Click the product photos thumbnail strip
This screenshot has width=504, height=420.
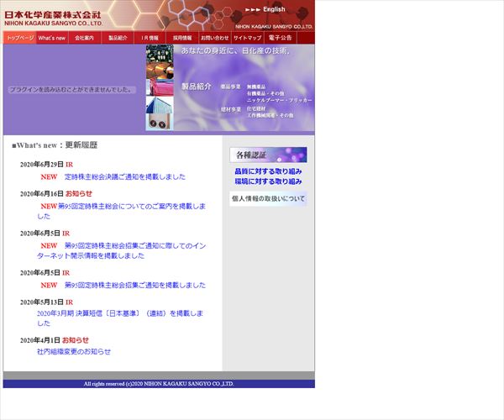click(160, 88)
